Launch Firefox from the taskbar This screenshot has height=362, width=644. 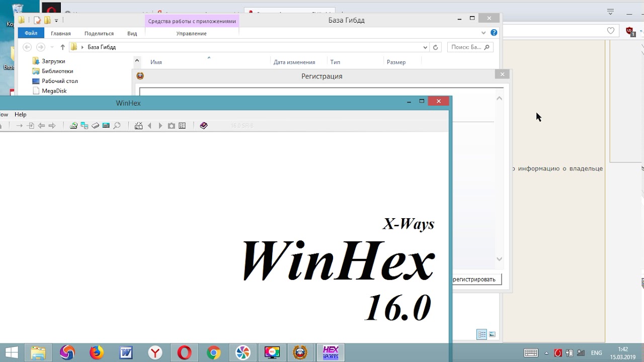pos(96,352)
